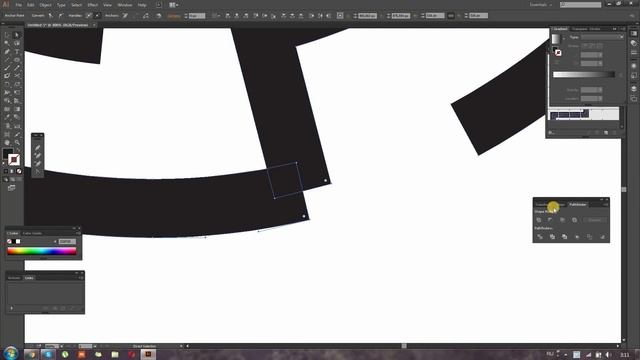Click the Expand button in Pathfinder panel
The width and height of the screenshot is (640, 360).
coord(594,220)
